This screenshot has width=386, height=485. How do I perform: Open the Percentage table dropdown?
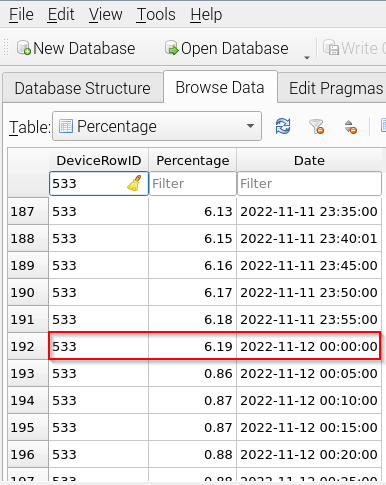pos(157,126)
